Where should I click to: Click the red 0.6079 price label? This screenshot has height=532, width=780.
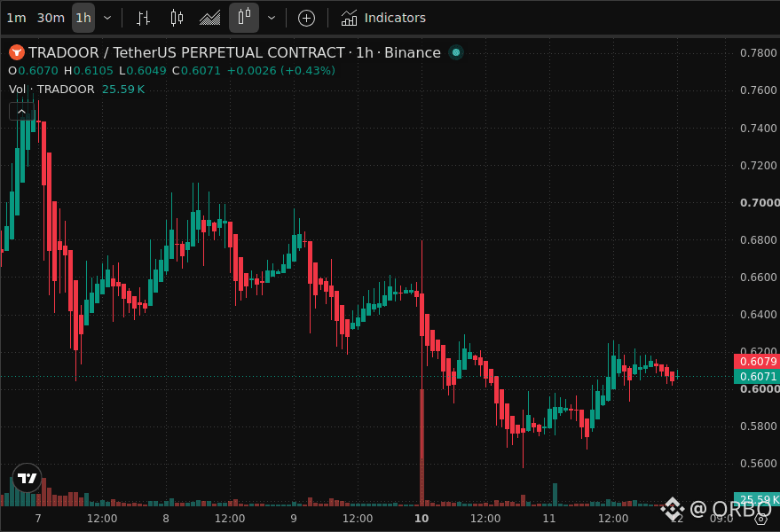pos(757,362)
